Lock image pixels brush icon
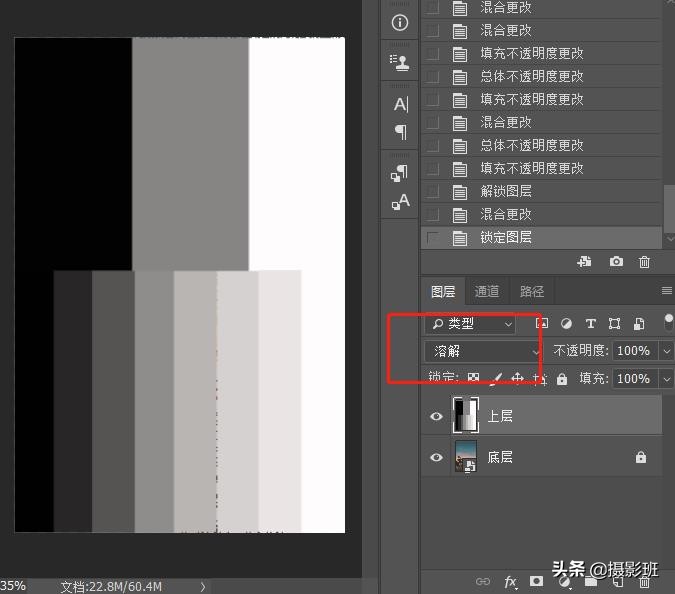The height and width of the screenshot is (594, 675). (x=496, y=378)
